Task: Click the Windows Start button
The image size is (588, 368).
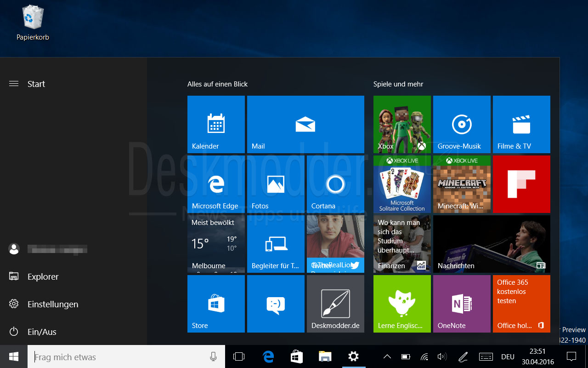Action: pos(14,356)
